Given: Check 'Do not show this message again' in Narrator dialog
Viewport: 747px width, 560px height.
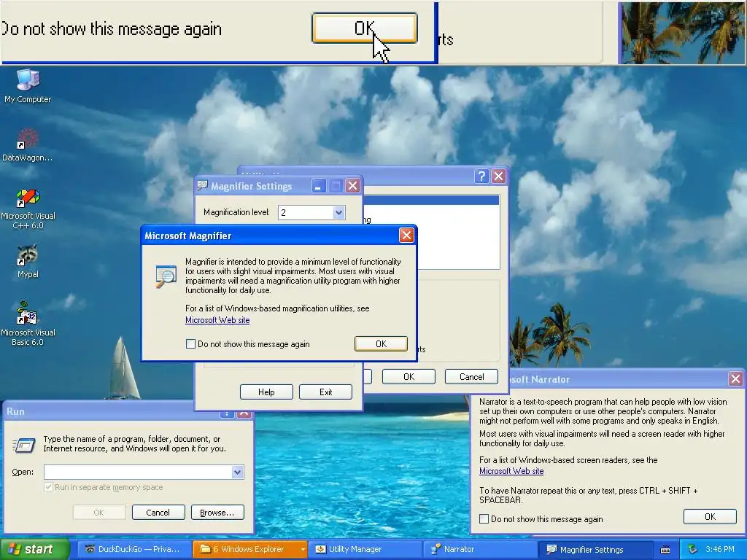Looking at the screenshot, I should (x=484, y=518).
